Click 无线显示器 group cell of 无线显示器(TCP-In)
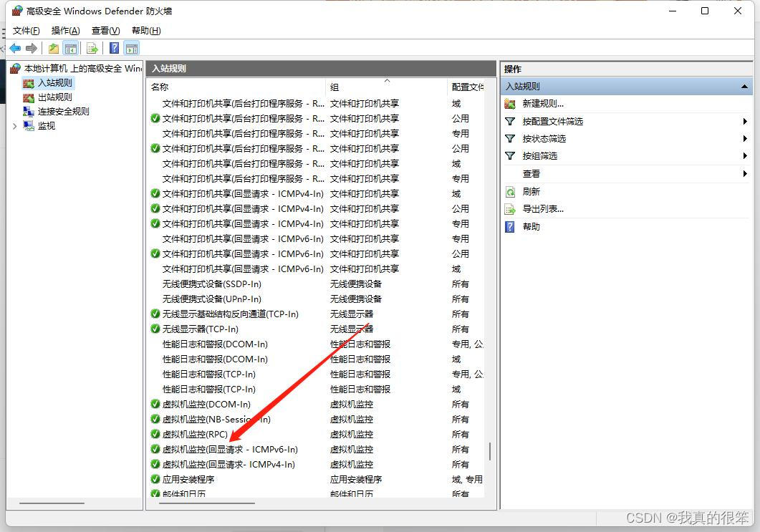 (352, 329)
